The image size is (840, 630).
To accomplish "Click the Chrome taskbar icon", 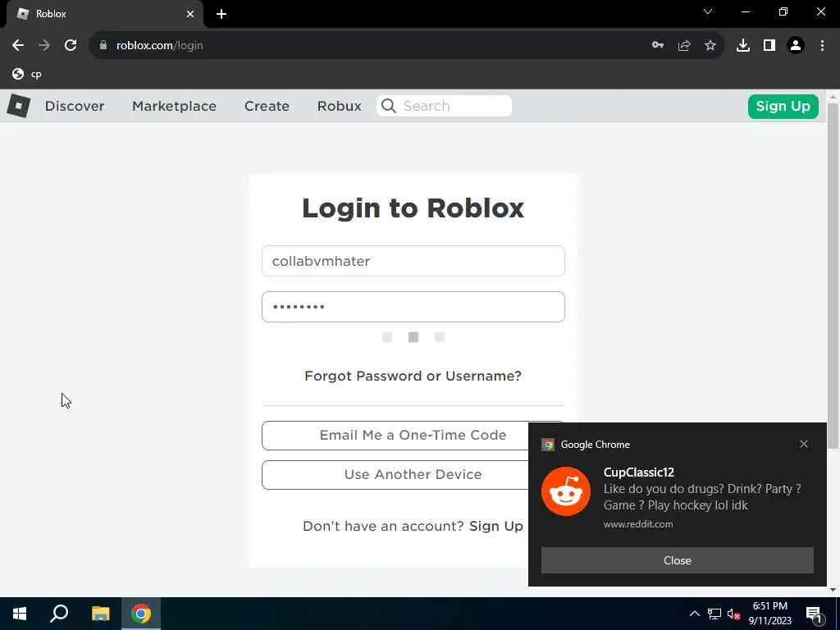I will coord(141,614).
